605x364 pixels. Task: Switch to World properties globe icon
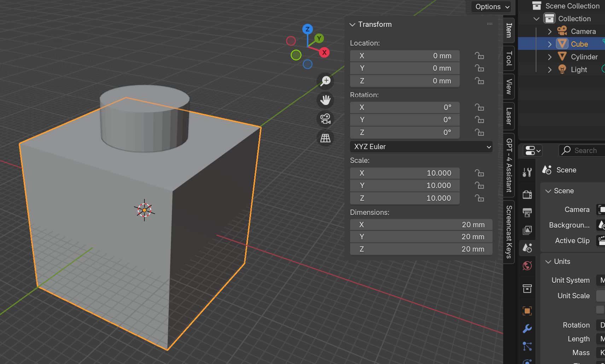[x=527, y=265]
